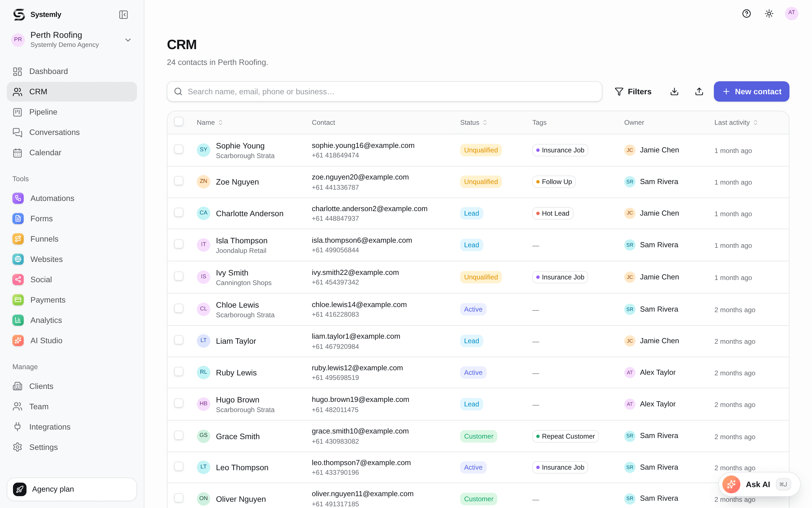This screenshot has width=812, height=508.
Task: Open the Filters panel
Action: pos(633,91)
